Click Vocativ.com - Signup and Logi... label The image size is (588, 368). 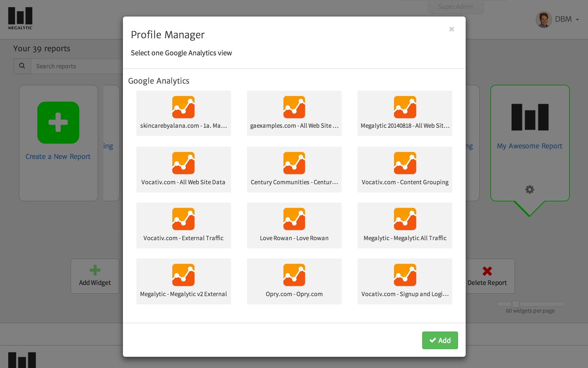pos(405,294)
